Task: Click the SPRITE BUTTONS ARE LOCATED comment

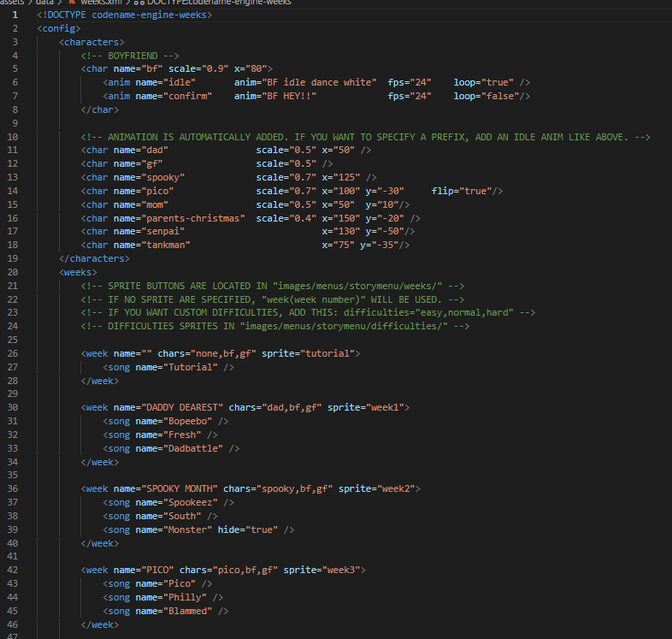Action: [x=273, y=286]
